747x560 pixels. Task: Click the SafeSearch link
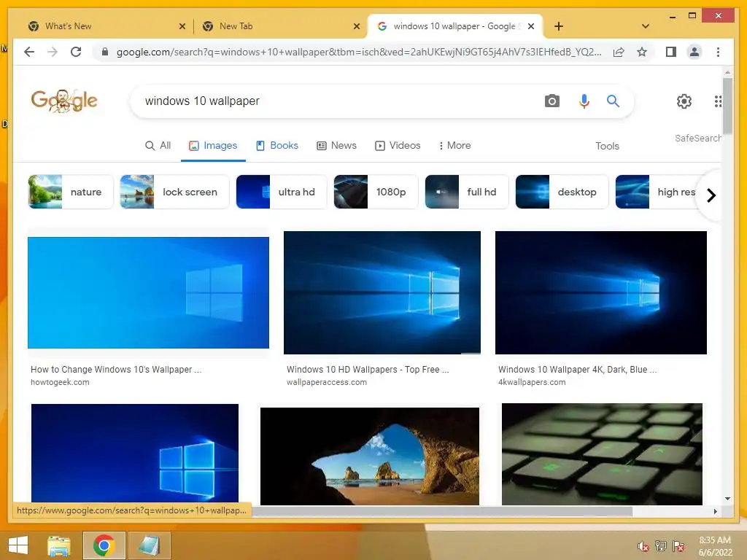(697, 138)
